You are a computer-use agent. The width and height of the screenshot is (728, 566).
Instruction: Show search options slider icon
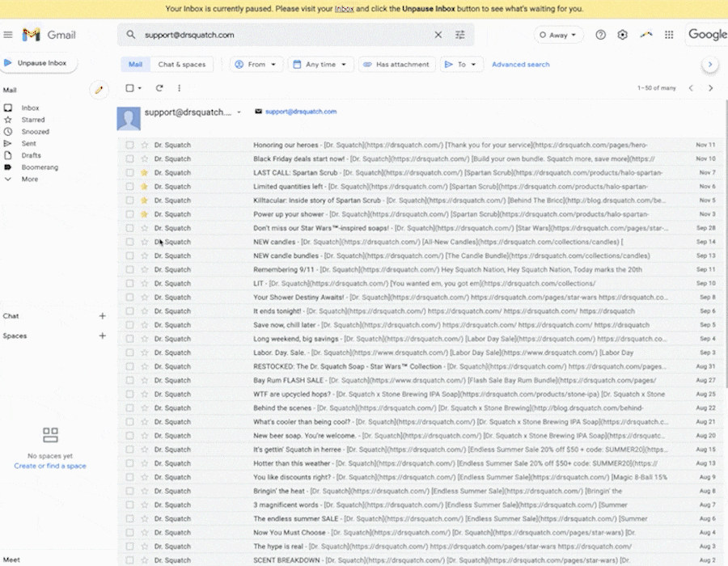(459, 35)
